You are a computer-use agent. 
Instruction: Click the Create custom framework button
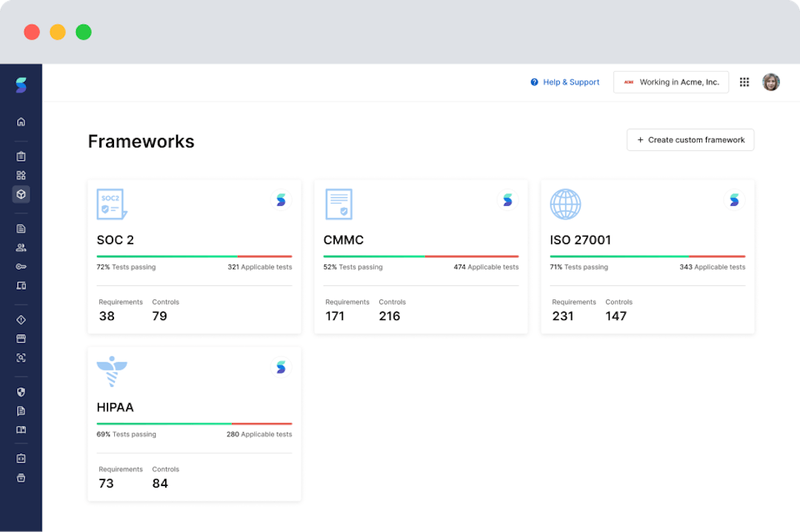pyautogui.click(x=690, y=139)
